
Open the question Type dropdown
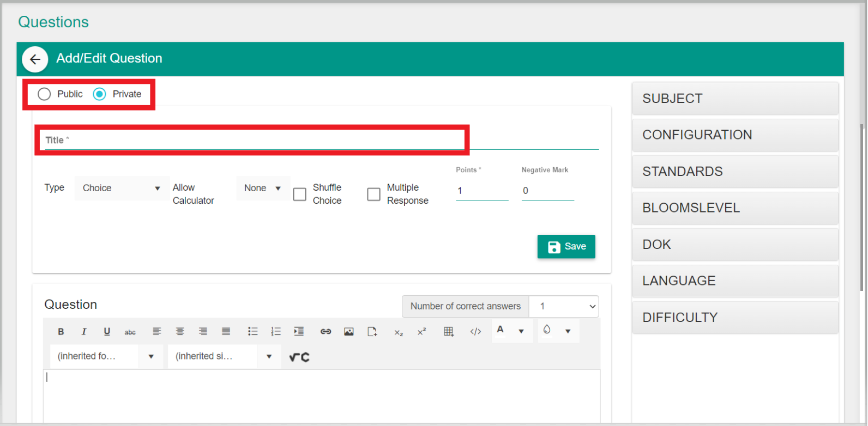click(x=121, y=188)
